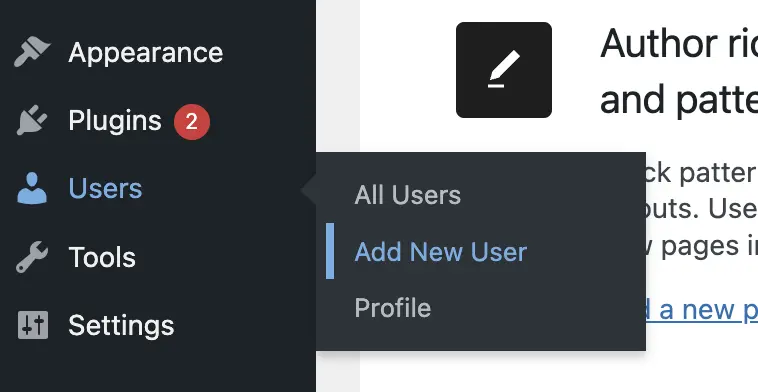
Task: Click the Settings sliders icon
Action: (x=33, y=325)
